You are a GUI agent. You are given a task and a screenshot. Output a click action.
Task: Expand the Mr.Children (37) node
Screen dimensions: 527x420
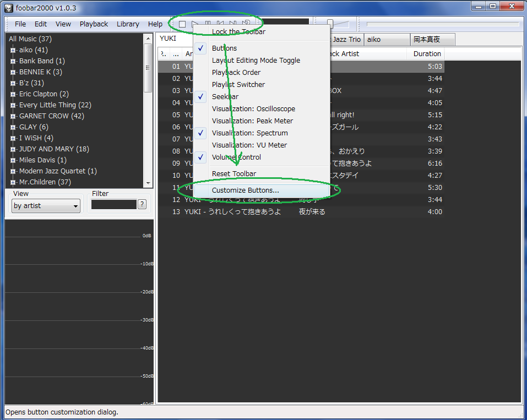[x=13, y=182]
